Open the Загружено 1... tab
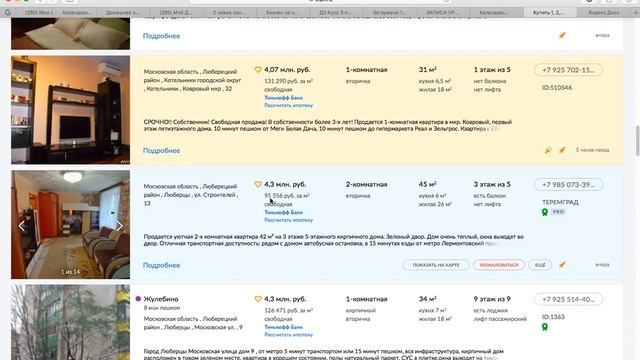This screenshot has width=640, height=360. [389, 13]
